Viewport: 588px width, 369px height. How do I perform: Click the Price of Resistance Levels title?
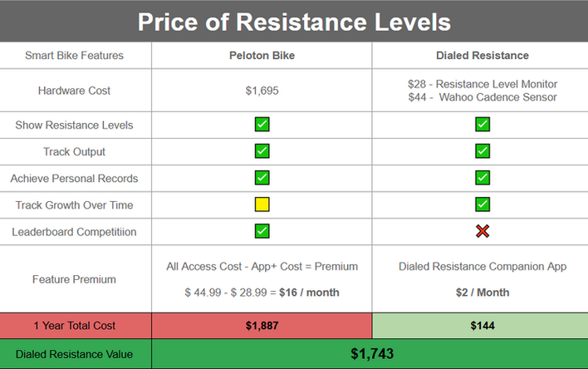pyautogui.click(x=294, y=21)
